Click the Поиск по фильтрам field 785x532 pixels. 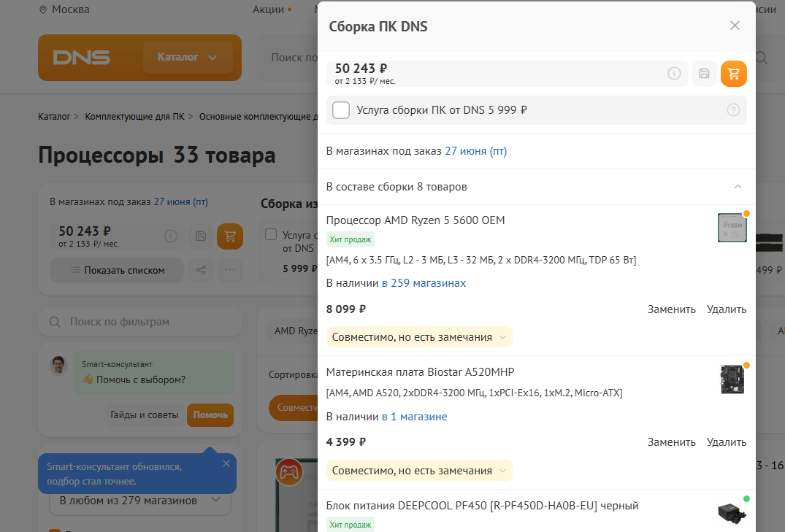coord(140,322)
